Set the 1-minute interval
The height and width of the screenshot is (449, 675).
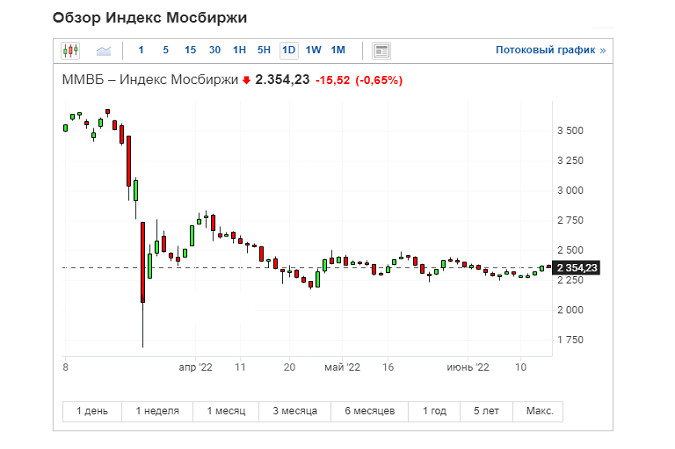click(141, 50)
